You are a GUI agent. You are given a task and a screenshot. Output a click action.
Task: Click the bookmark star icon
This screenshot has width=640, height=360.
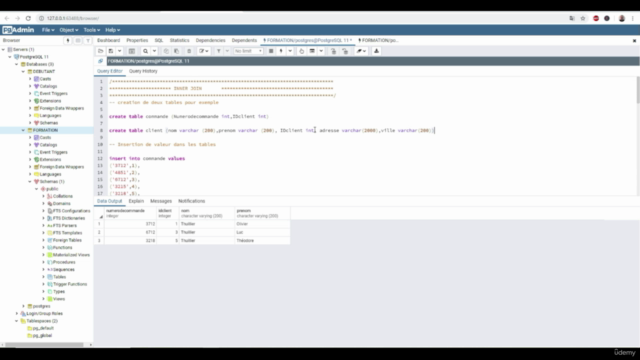(583, 18)
